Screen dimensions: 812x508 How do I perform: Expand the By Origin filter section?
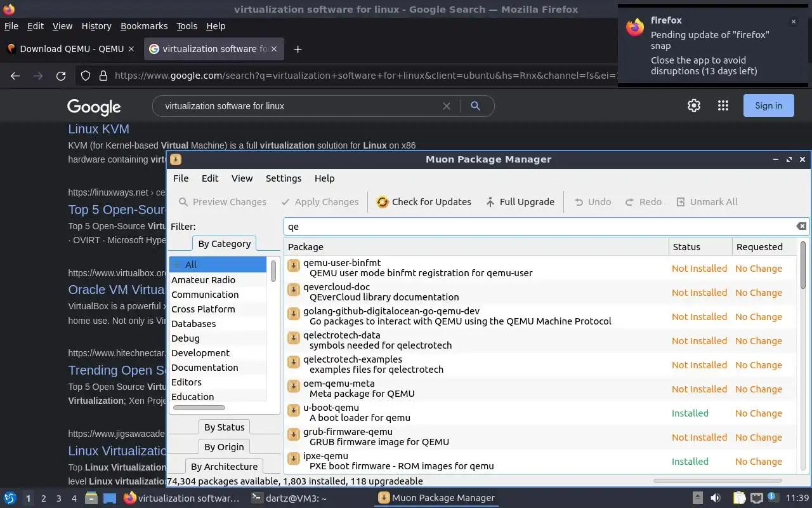[224, 447]
